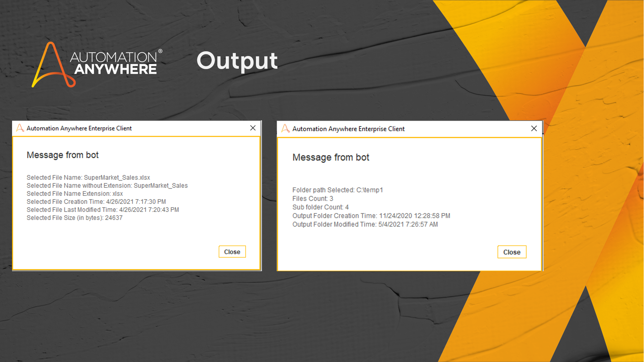Close the right dialog with its X icon
The width and height of the screenshot is (644, 362).
pos(534,129)
